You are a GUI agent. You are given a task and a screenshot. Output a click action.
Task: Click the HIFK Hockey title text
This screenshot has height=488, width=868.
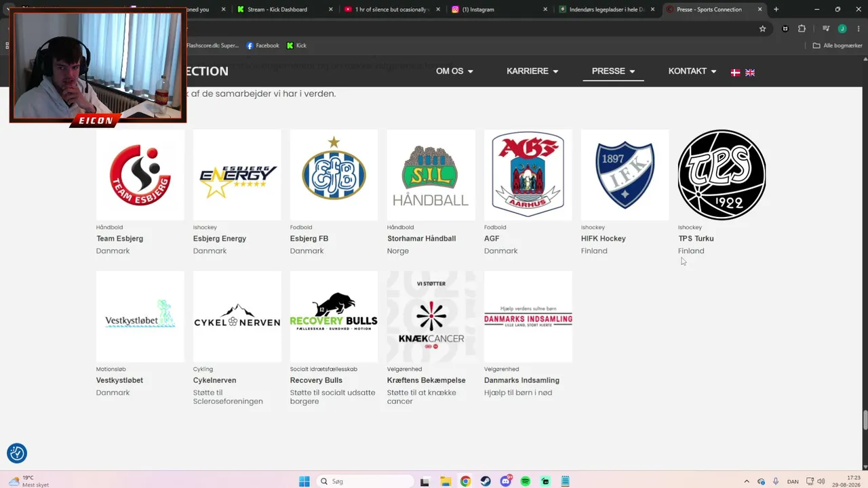[x=604, y=239]
